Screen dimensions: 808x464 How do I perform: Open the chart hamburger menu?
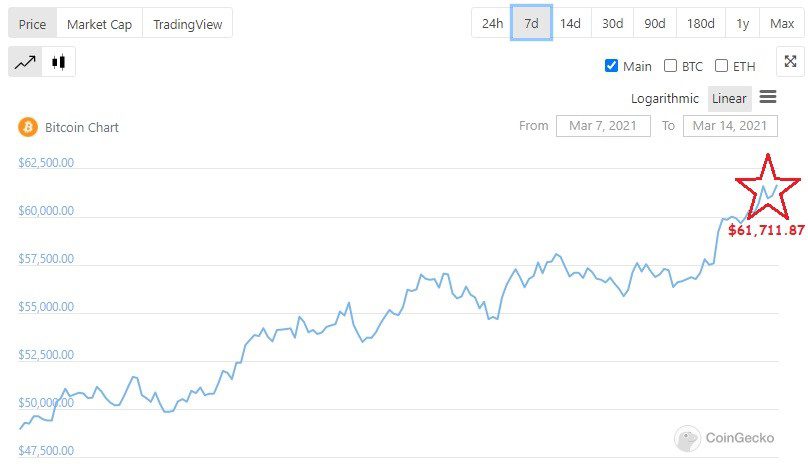click(x=768, y=97)
